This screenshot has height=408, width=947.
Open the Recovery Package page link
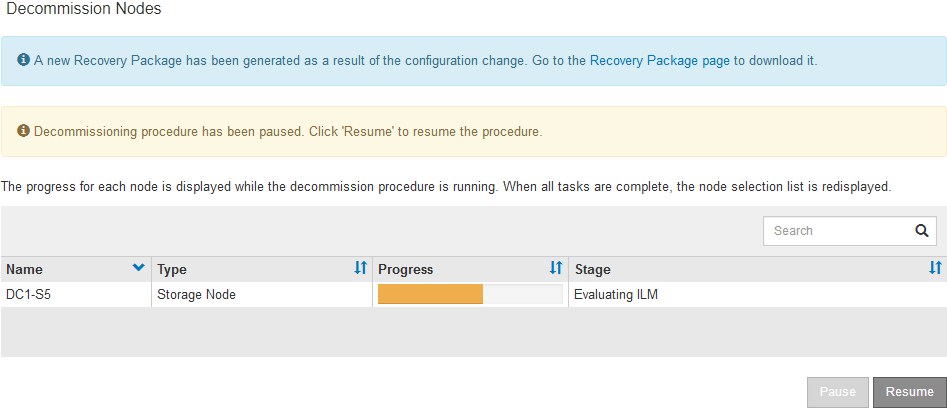tap(659, 60)
